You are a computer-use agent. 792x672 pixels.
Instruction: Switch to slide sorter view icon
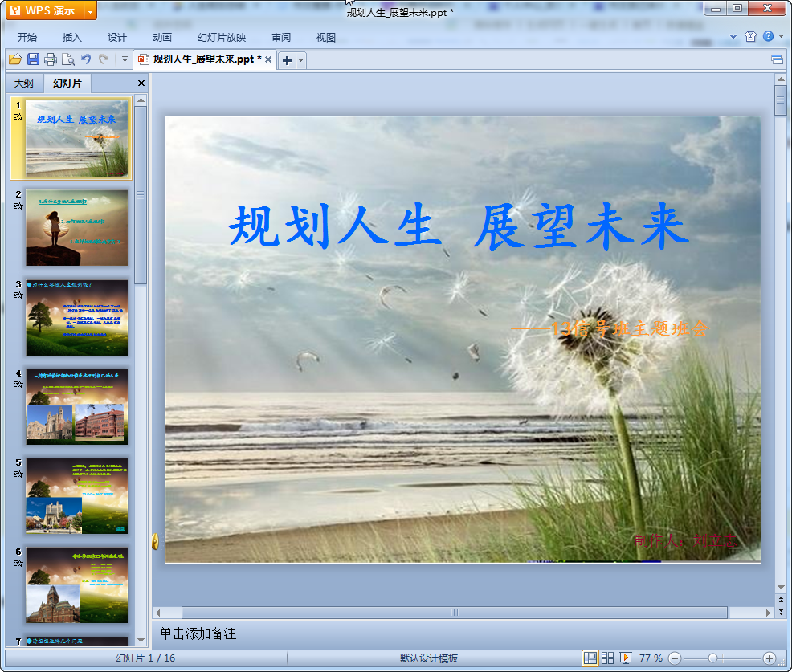607,658
